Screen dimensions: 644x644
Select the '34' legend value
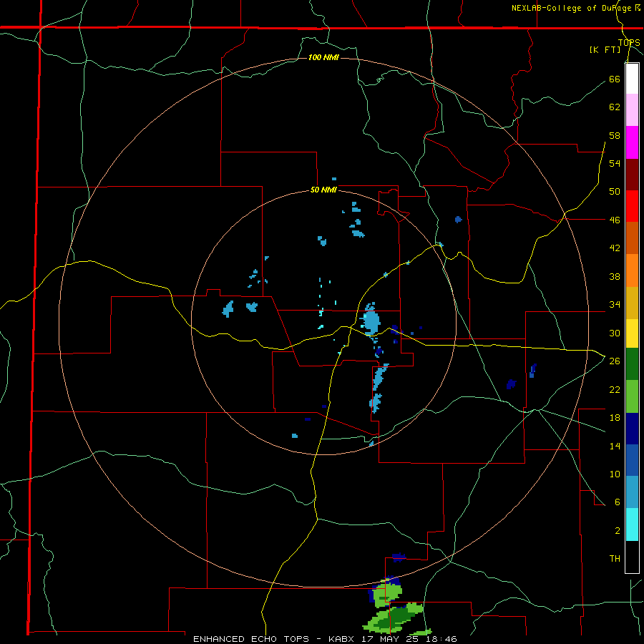click(x=615, y=305)
